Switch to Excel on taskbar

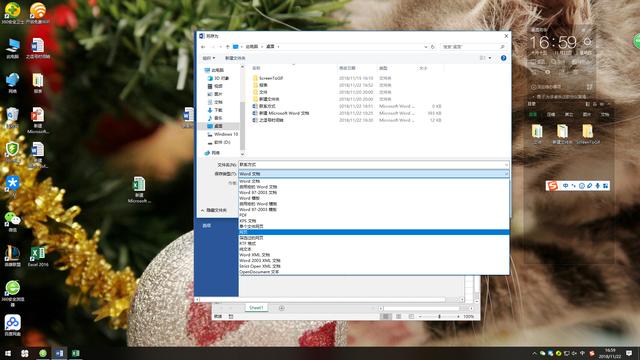(x=76, y=353)
